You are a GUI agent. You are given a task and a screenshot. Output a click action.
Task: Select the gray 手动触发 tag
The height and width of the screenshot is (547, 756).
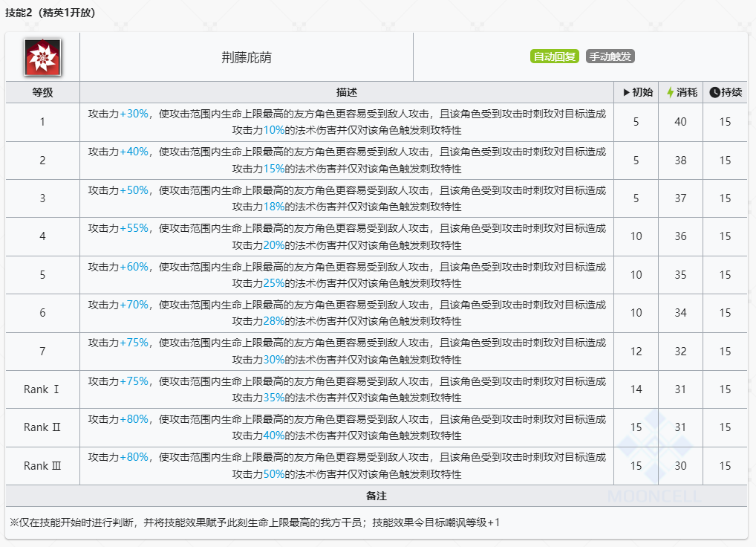[610, 56]
